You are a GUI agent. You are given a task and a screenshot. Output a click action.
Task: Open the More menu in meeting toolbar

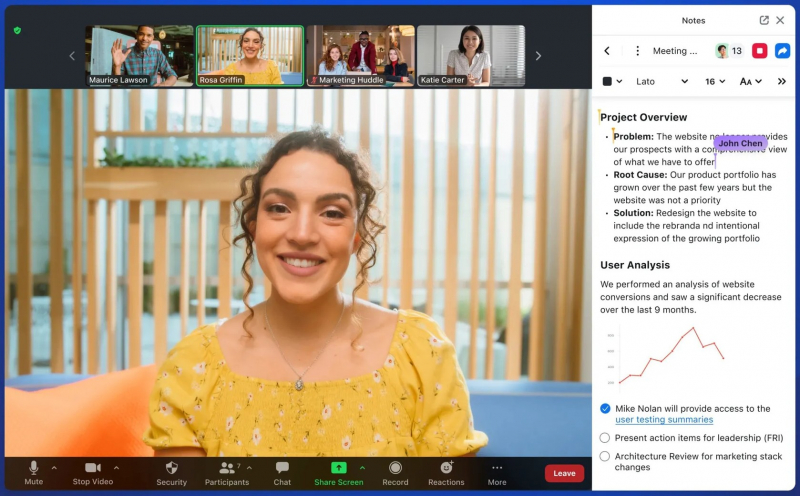tap(497, 471)
